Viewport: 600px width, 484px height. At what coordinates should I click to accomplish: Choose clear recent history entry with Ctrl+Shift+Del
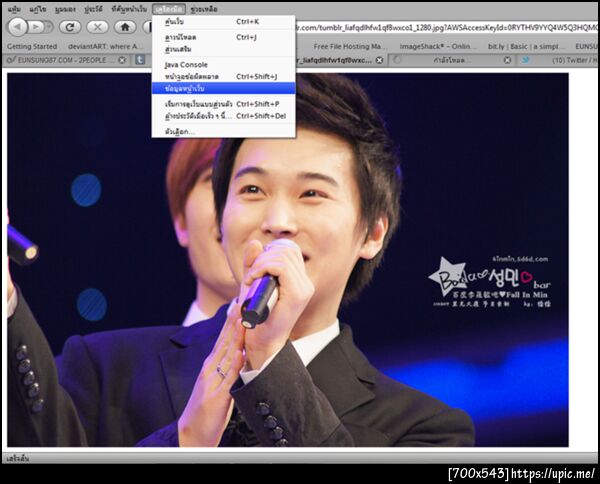click(x=224, y=116)
